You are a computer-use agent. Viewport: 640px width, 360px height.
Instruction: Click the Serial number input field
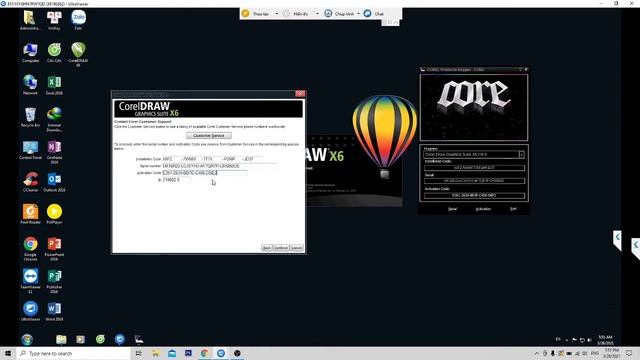click(x=220, y=166)
